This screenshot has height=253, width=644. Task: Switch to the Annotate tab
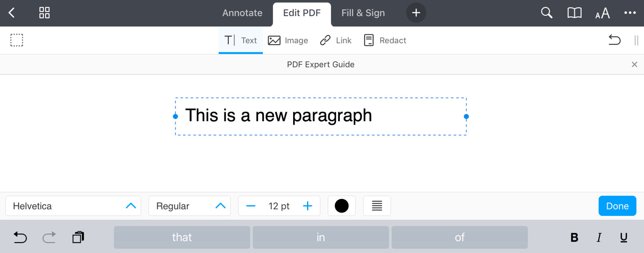click(242, 13)
